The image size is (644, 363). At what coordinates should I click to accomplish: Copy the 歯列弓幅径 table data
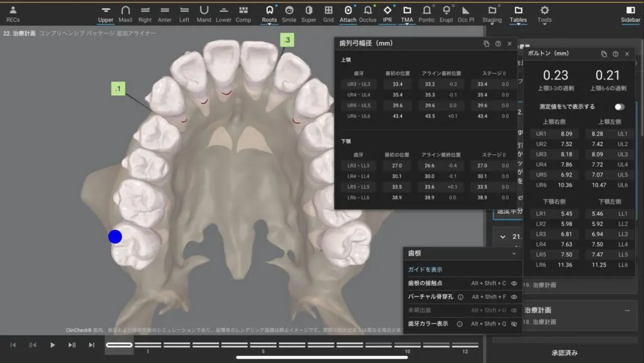(486, 43)
